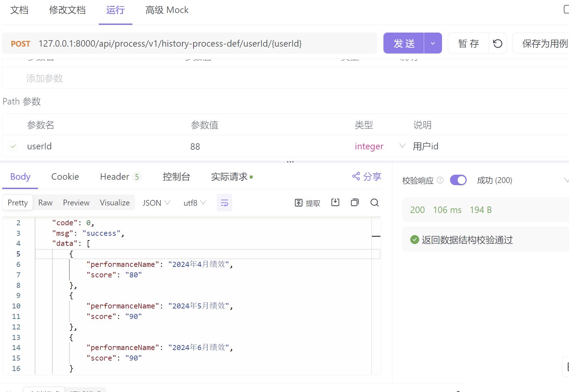Click the 提取 button label
Screen dimensions: 569x392
coord(313,203)
